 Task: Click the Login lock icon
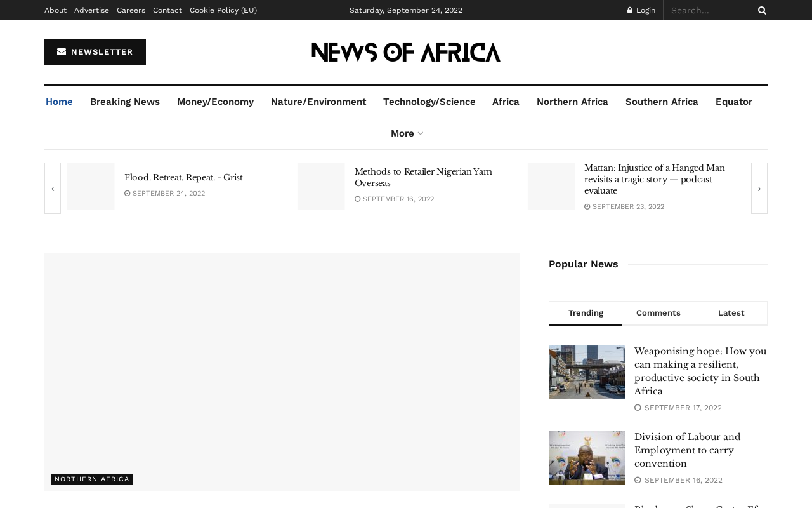pos(630,10)
